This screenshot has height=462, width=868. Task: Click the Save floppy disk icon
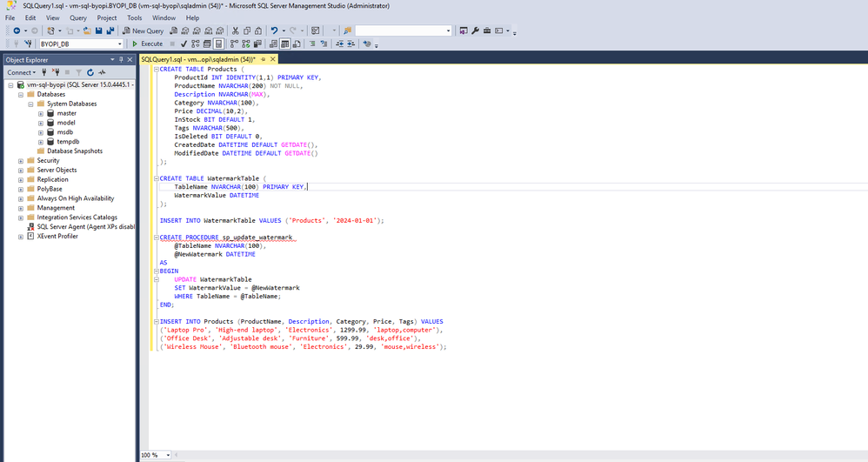(98, 30)
